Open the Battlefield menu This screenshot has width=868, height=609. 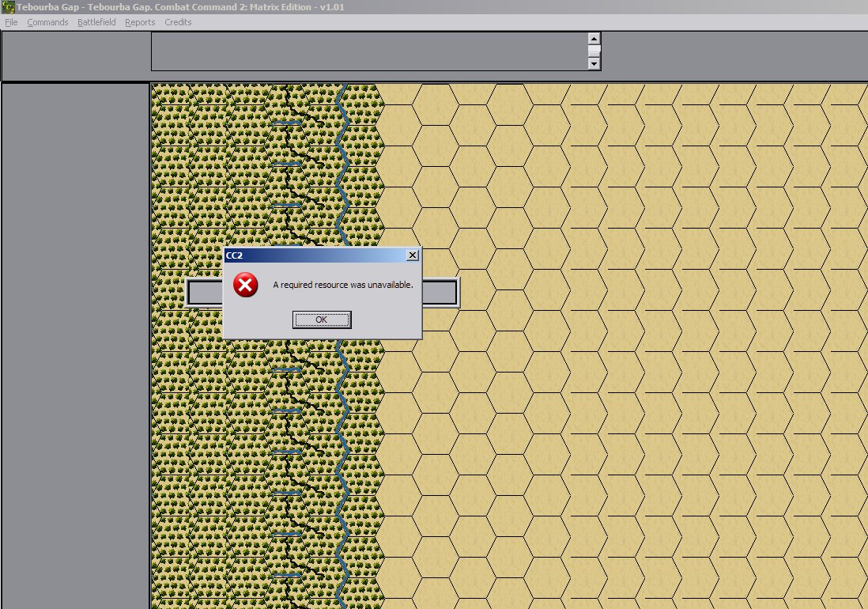pyautogui.click(x=96, y=22)
